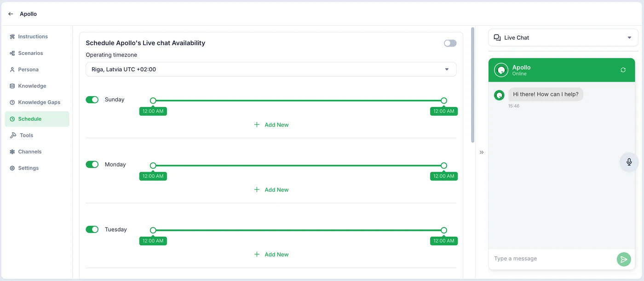This screenshot has width=644, height=281.
Task: Click the Knowledge Gaps question icon
Action: point(12,102)
